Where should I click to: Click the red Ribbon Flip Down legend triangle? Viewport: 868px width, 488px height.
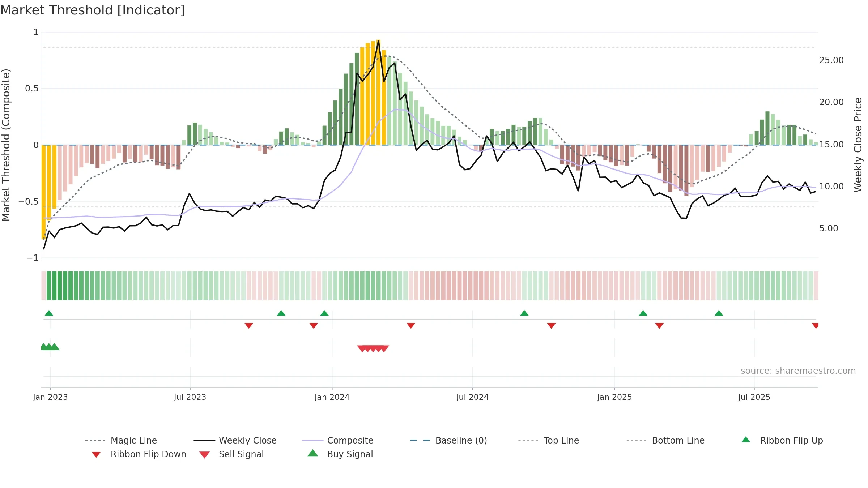96,455
